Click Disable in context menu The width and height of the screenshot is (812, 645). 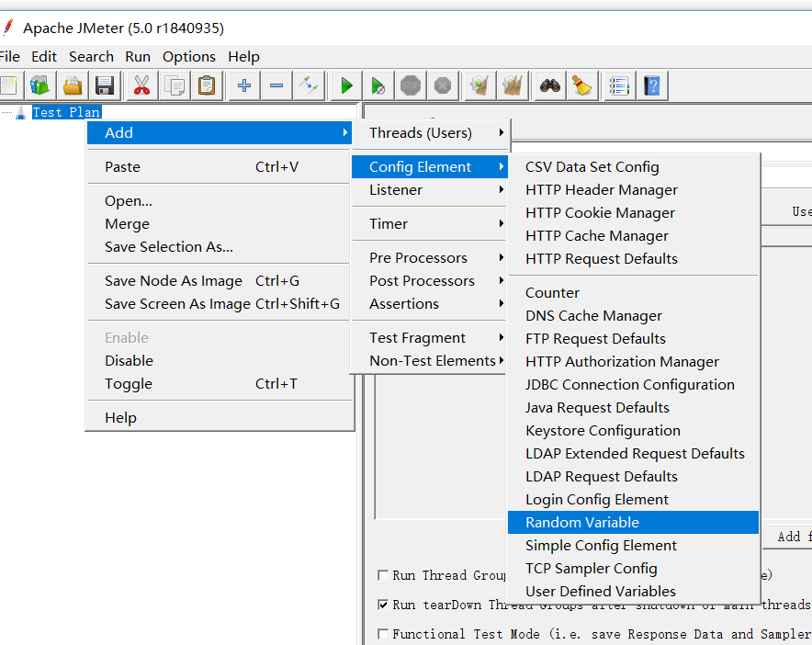[220, 360]
